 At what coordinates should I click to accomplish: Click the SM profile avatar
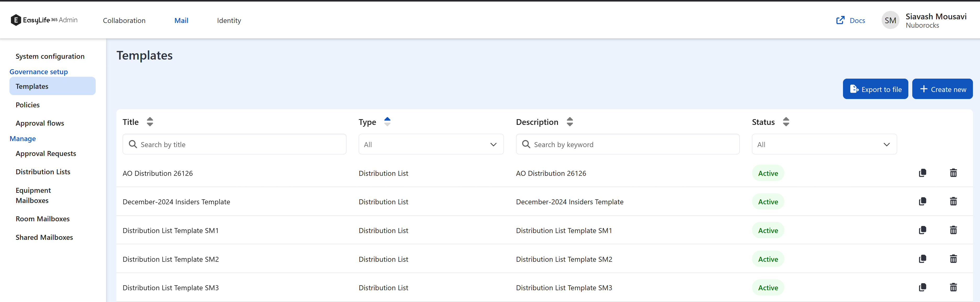[x=890, y=20]
